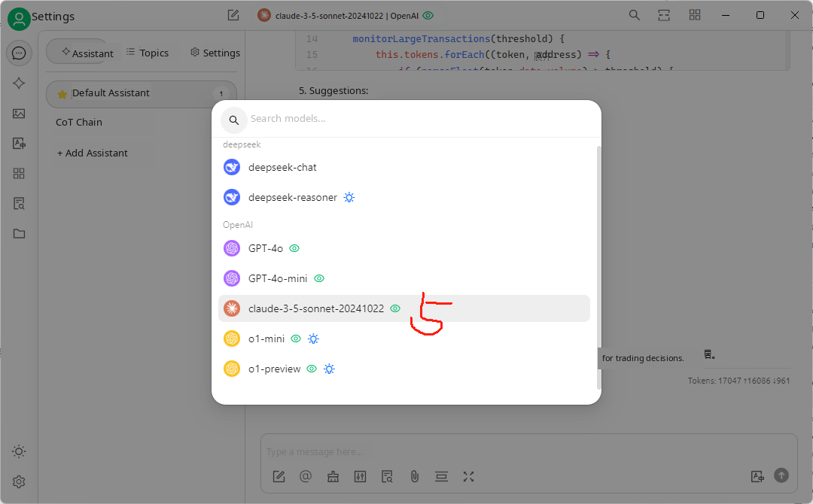This screenshot has width=813, height=504.
Task: Click the vision eye icon beside claude-3-5-sonnet in the list
Action: click(x=395, y=308)
